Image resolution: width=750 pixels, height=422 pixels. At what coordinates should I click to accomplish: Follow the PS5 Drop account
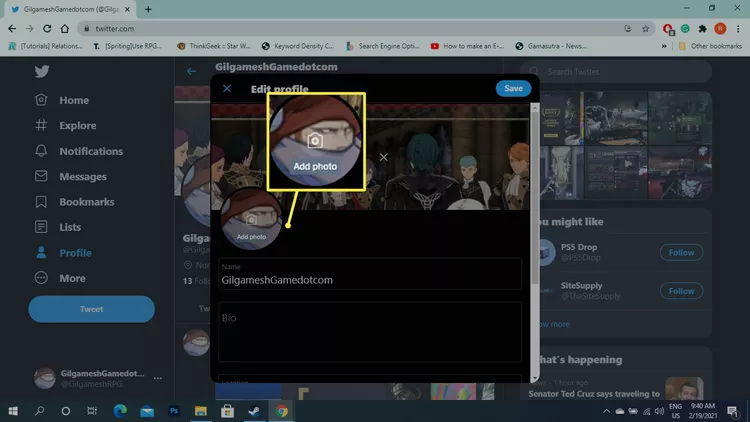click(681, 253)
